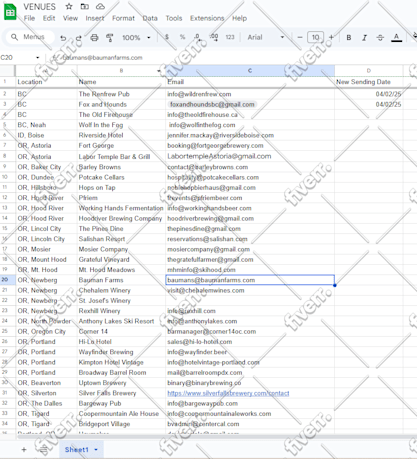The width and height of the screenshot is (417, 459).
Task: Open the View menu
Action: [70, 18]
